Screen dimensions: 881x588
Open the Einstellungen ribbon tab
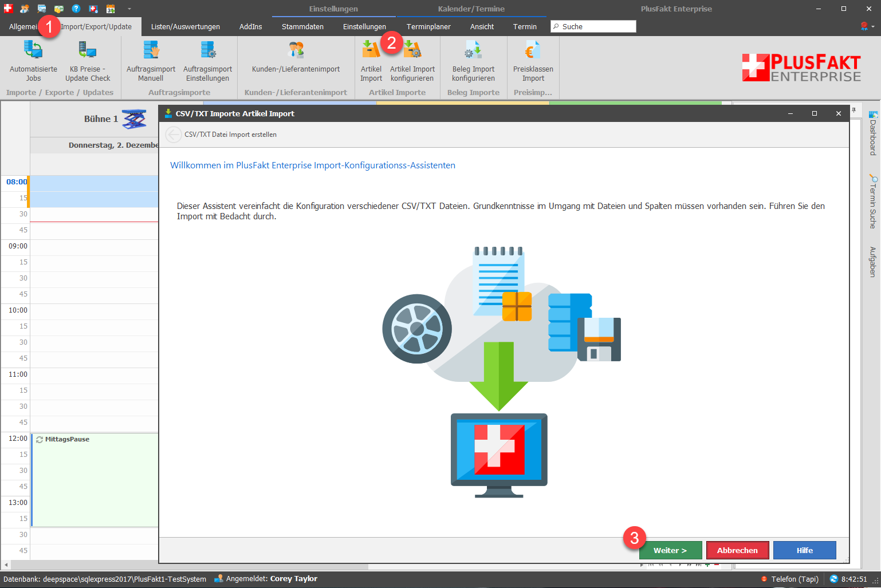point(364,27)
